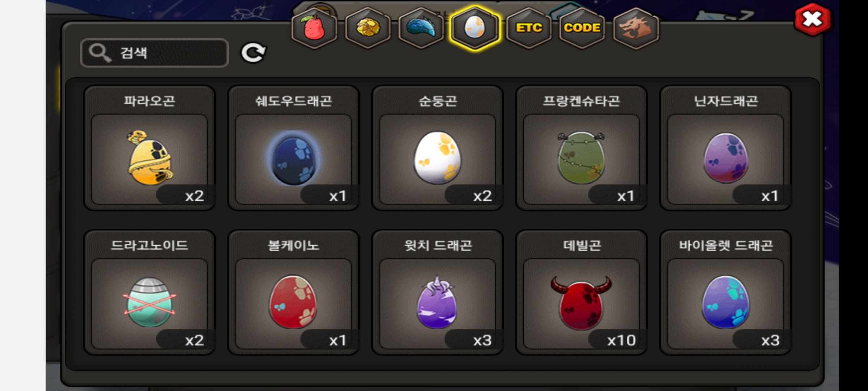The width and height of the screenshot is (868, 391).
Task: Click the 검색 search input field
Action: tap(154, 53)
